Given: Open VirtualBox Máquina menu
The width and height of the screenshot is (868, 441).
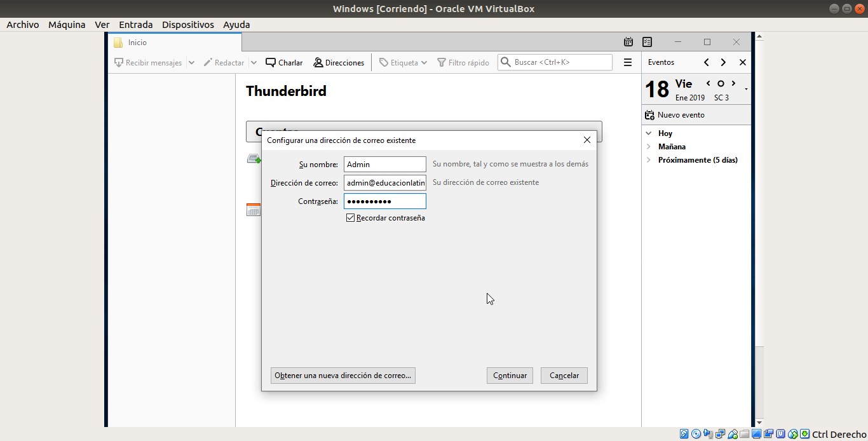Looking at the screenshot, I should point(67,25).
